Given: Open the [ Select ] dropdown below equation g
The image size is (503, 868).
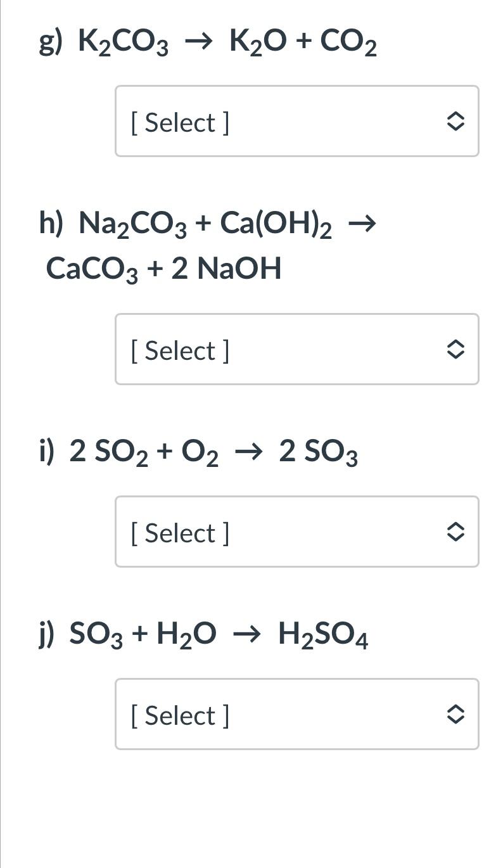Looking at the screenshot, I should [x=296, y=121].
